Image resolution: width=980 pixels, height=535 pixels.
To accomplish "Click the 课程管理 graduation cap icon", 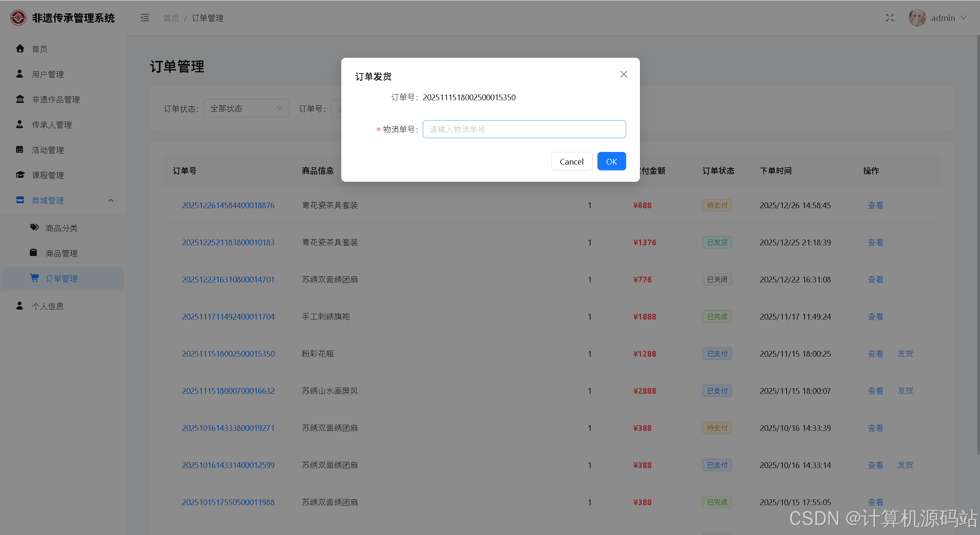I will [20, 175].
